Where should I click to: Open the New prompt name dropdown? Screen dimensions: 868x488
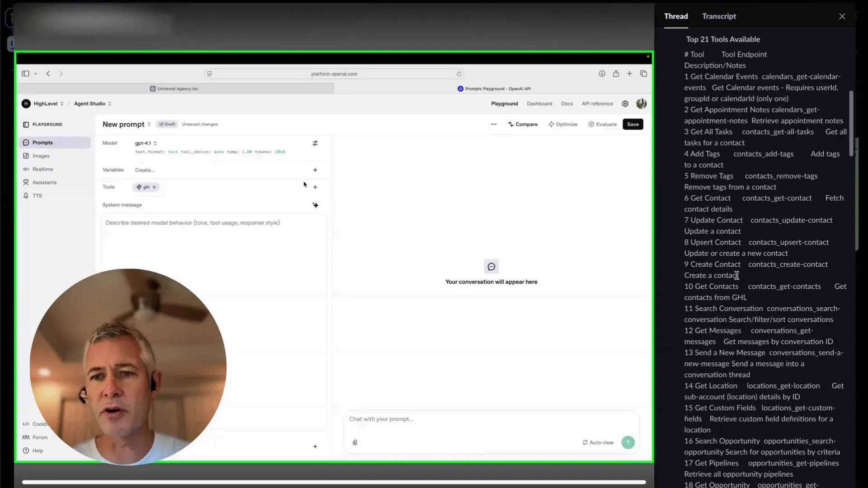coord(127,124)
